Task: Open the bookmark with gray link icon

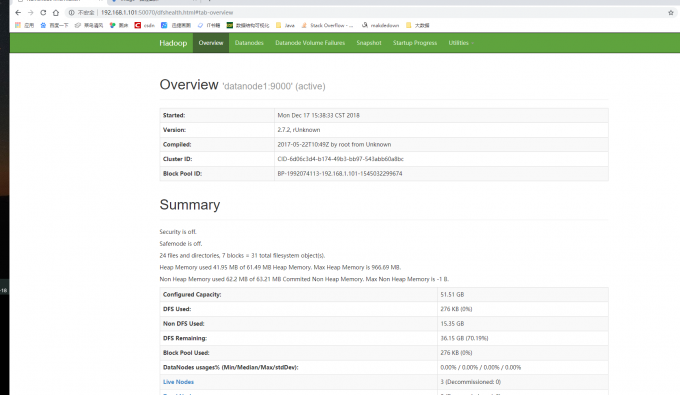Action: (89, 25)
